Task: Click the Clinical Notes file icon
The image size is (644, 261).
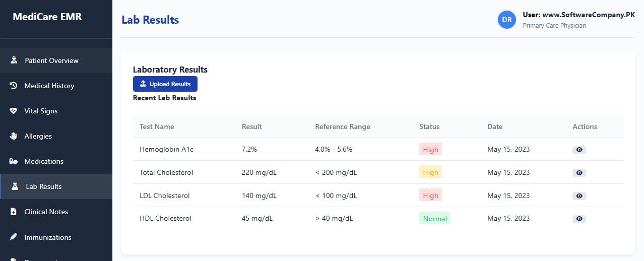Action: (x=14, y=212)
